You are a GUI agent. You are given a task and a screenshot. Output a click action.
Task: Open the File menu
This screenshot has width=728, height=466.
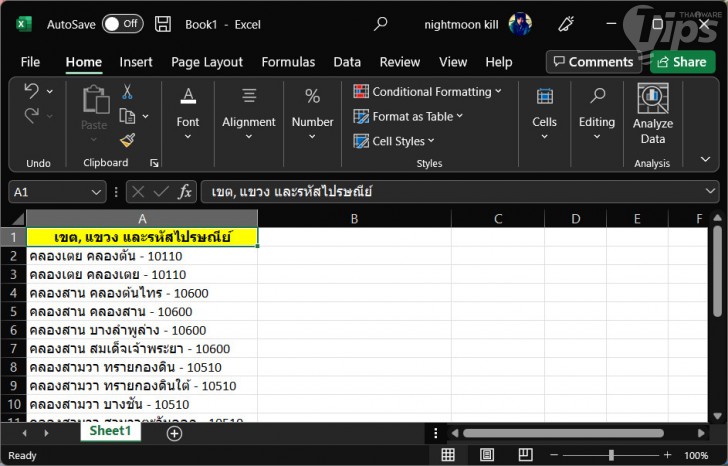pos(30,62)
